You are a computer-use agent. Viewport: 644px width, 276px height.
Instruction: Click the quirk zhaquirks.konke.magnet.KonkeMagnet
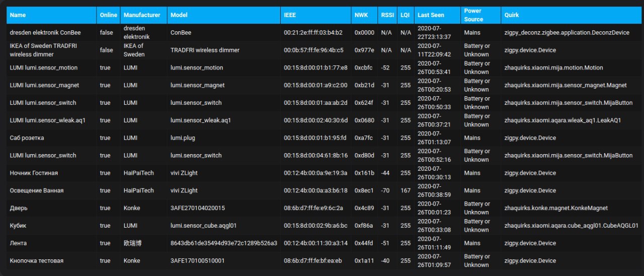(x=556, y=208)
